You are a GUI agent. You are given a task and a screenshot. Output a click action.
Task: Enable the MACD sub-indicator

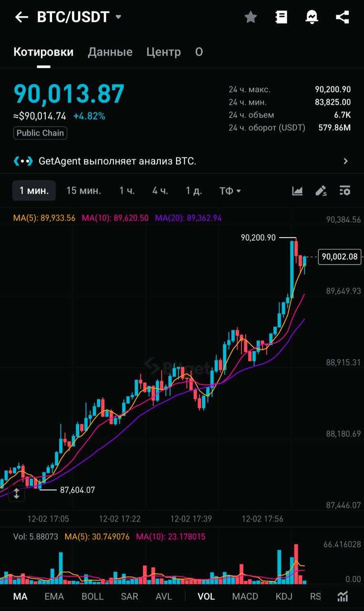tap(245, 596)
